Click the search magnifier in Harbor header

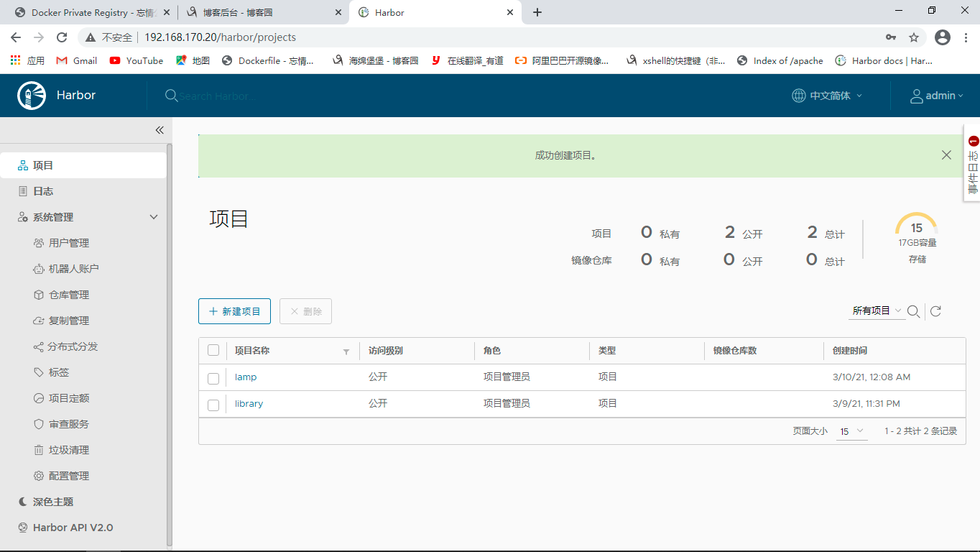[x=171, y=96]
